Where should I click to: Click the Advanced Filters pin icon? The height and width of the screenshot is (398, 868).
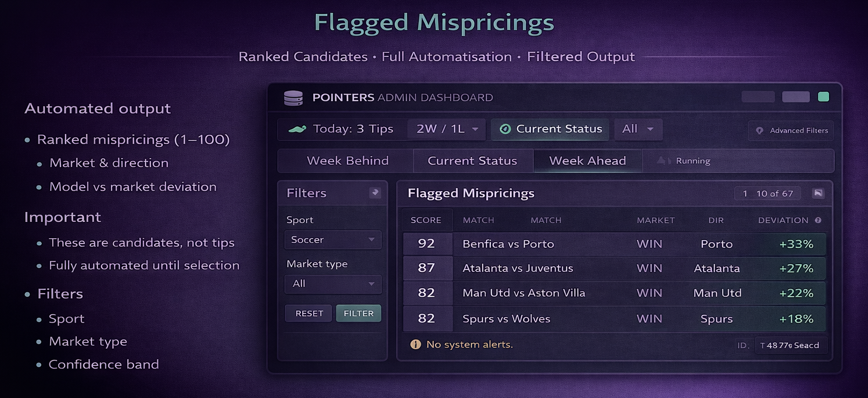tap(759, 131)
